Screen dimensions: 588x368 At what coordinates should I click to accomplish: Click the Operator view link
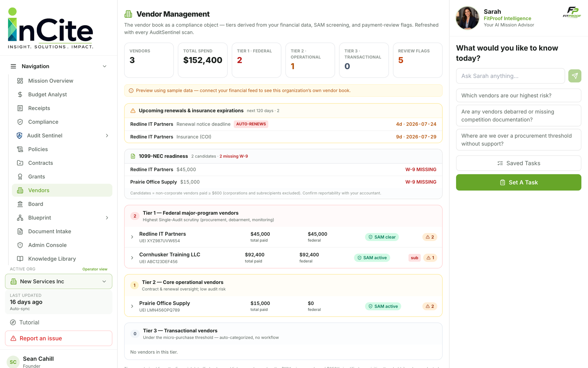(95, 269)
